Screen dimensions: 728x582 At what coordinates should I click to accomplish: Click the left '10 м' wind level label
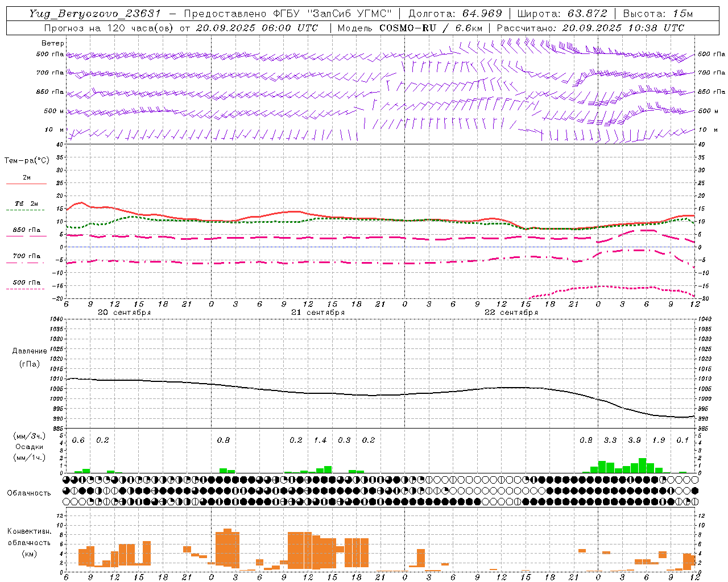tap(54, 130)
